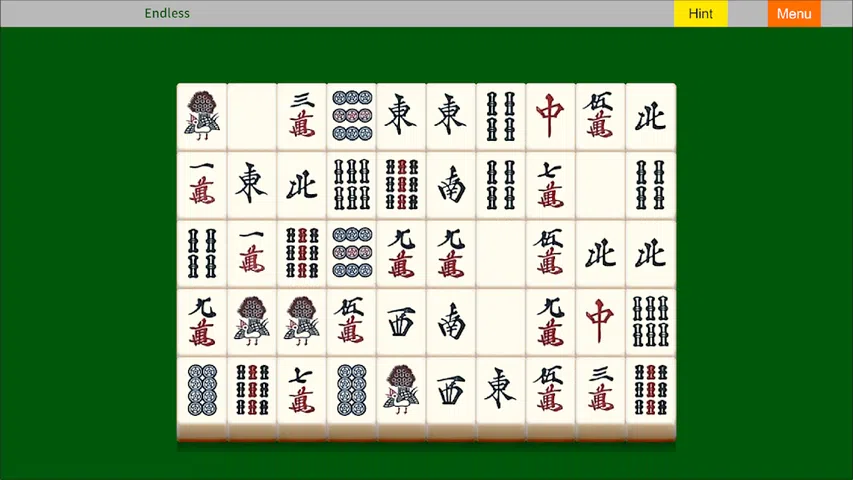Select the peacock bamboo tile in top row
The height and width of the screenshot is (480, 853).
coord(202,116)
